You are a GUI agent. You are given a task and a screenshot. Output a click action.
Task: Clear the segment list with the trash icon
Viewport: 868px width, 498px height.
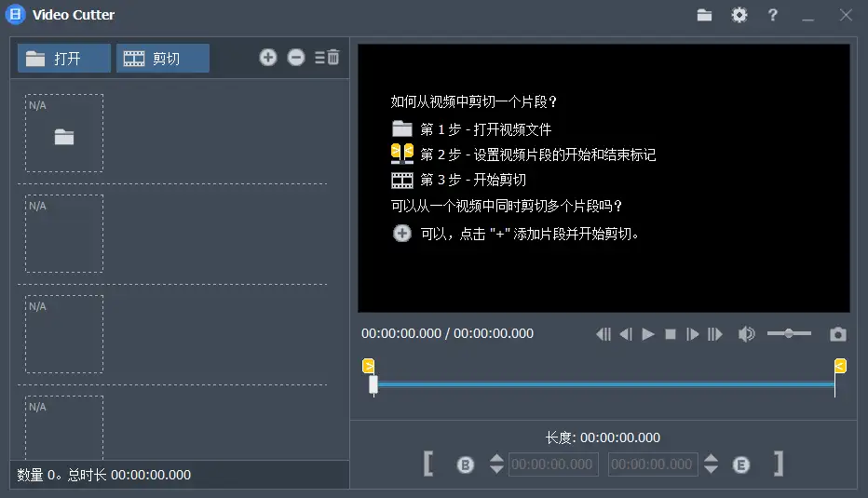[x=327, y=58]
